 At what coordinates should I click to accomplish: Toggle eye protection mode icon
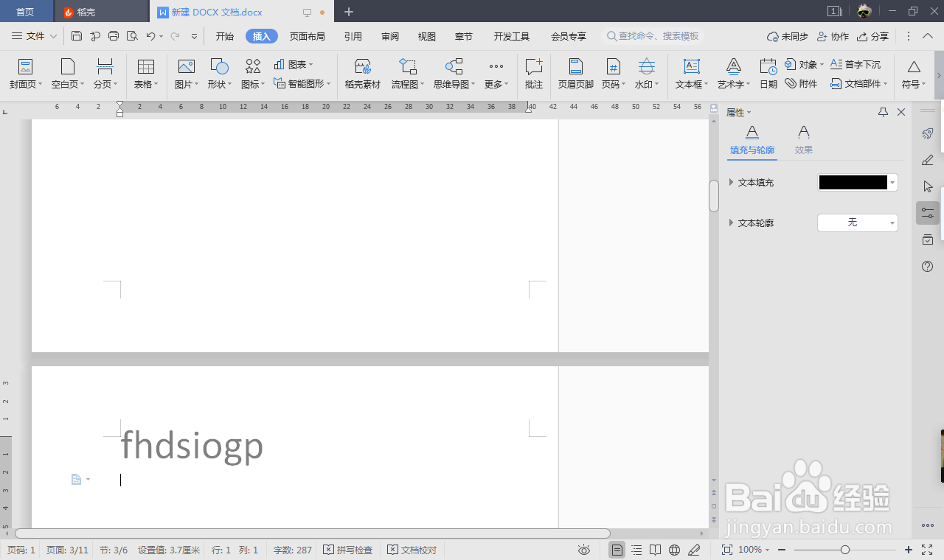coord(584,550)
